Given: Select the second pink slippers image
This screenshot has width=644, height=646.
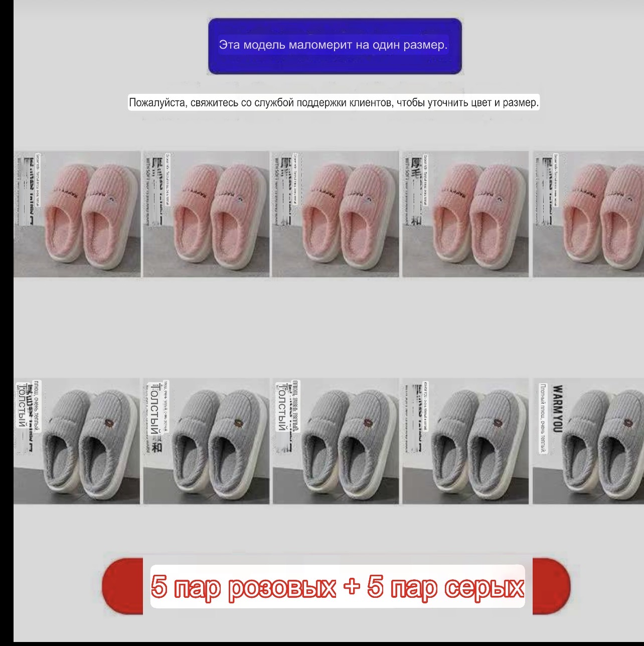Looking at the screenshot, I should [206, 214].
